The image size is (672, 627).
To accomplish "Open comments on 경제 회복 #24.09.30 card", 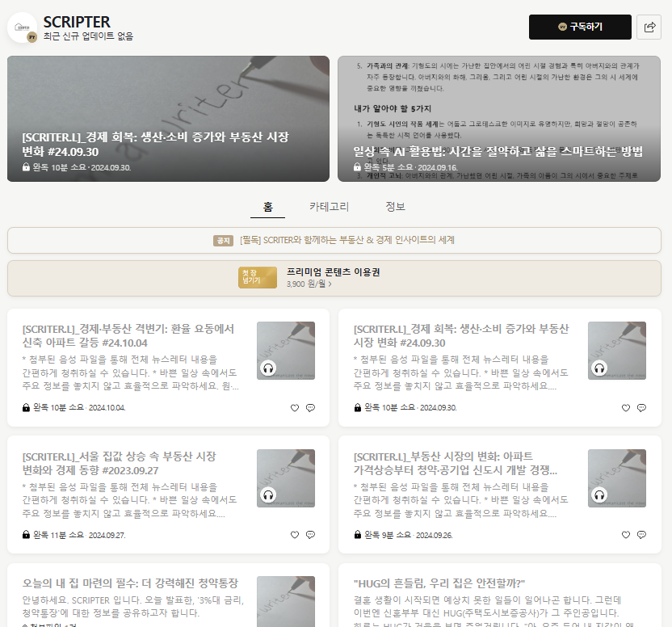I will pyautogui.click(x=641, y=408).
